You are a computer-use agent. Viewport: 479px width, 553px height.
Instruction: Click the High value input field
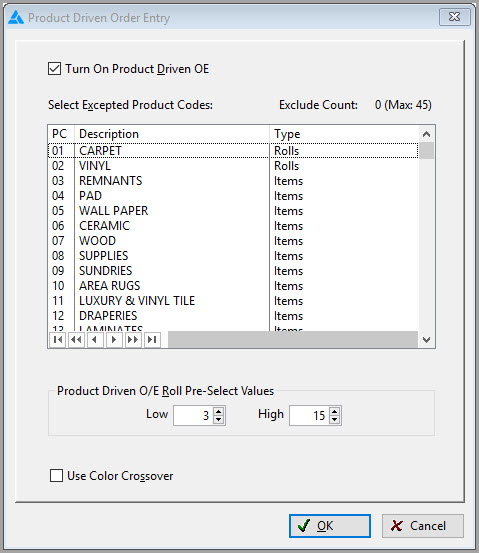click(x=309, y=415)
